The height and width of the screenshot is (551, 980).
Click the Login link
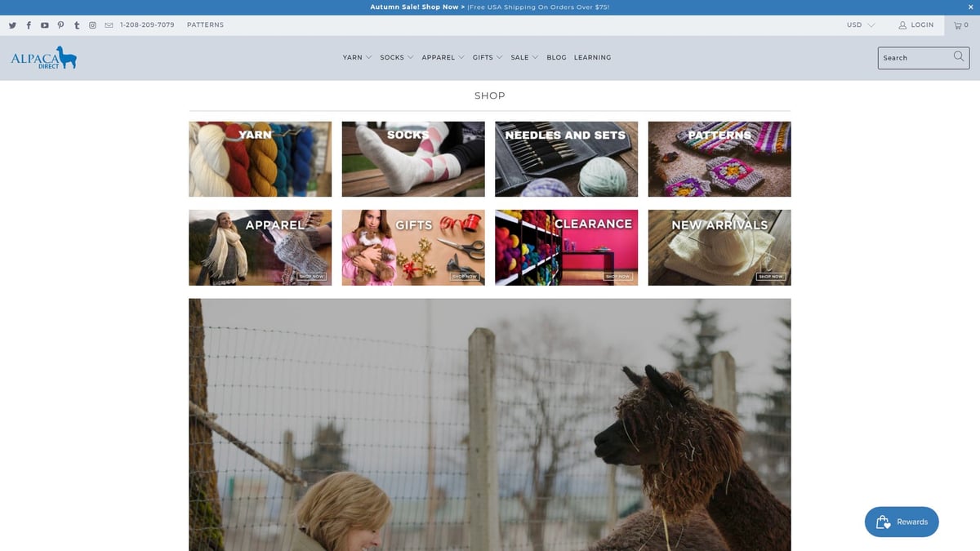(x=916, y=25)
